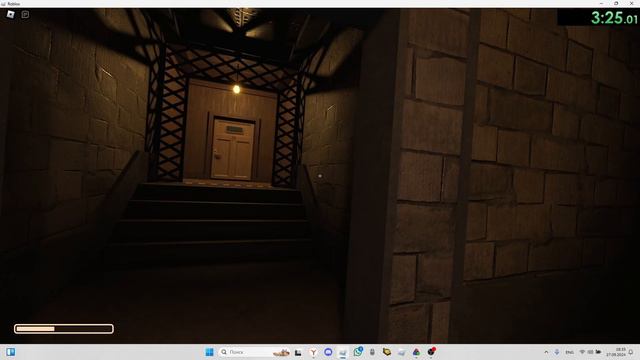The image size is (640, 360).
Task: Click the stamina bar at bottom left
Action: [64, 329]
